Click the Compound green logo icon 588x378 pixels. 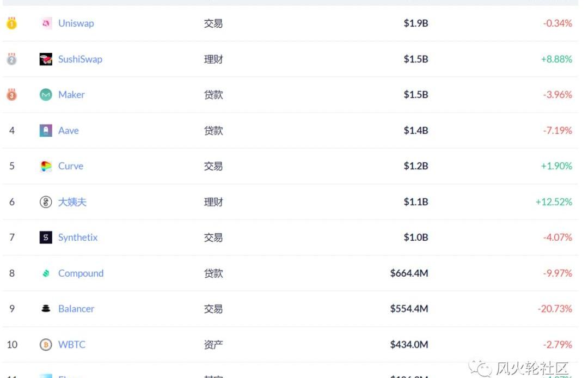click(x=46, y=273)
